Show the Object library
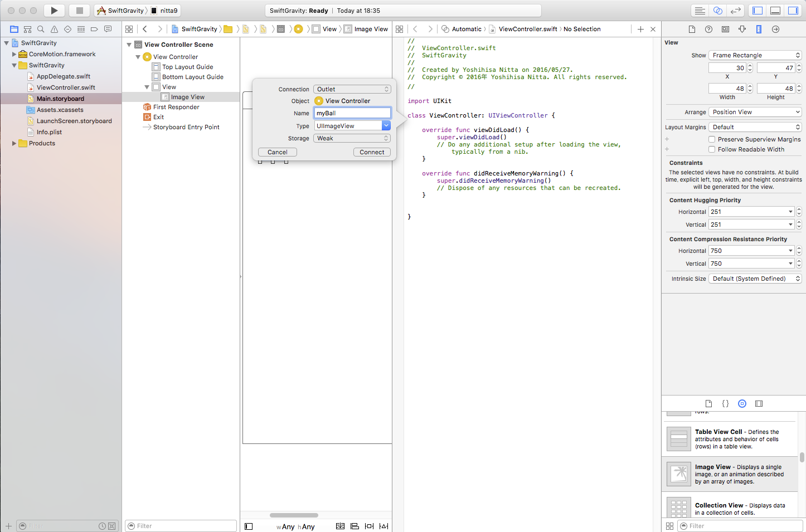806x532 pixels. (x=742, y=404)
